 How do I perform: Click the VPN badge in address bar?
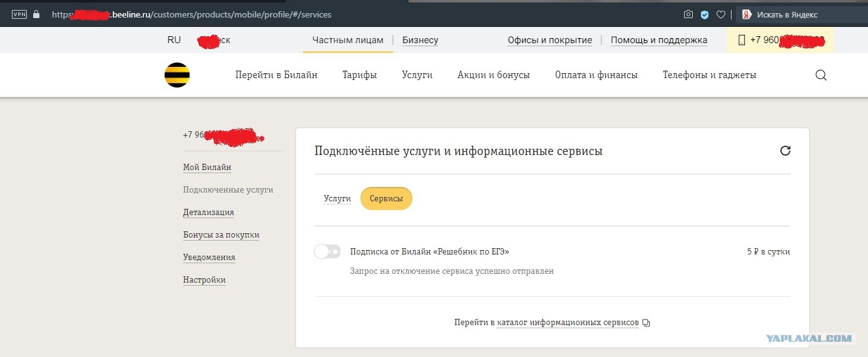point(19,14)
